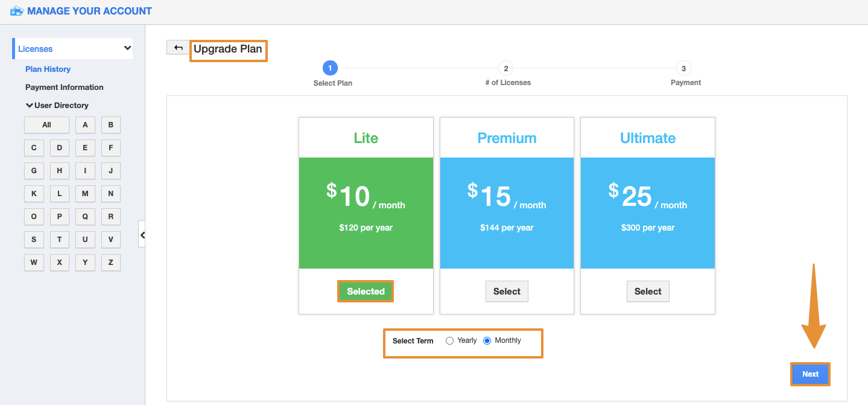Confirm the Lite plan is Selected

pos(365,291)
